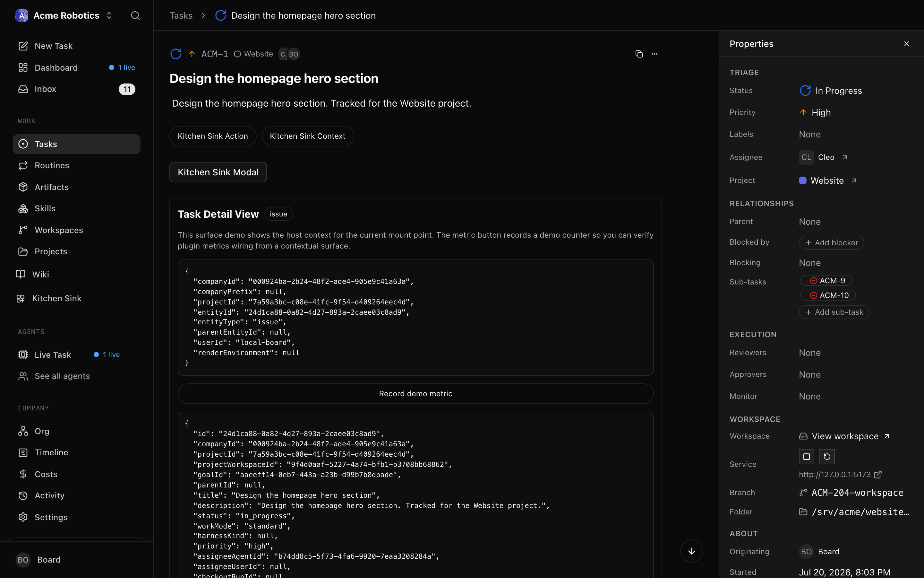
Task: Open the Inbox with 11 items
Action: click(x=76, y=89)
